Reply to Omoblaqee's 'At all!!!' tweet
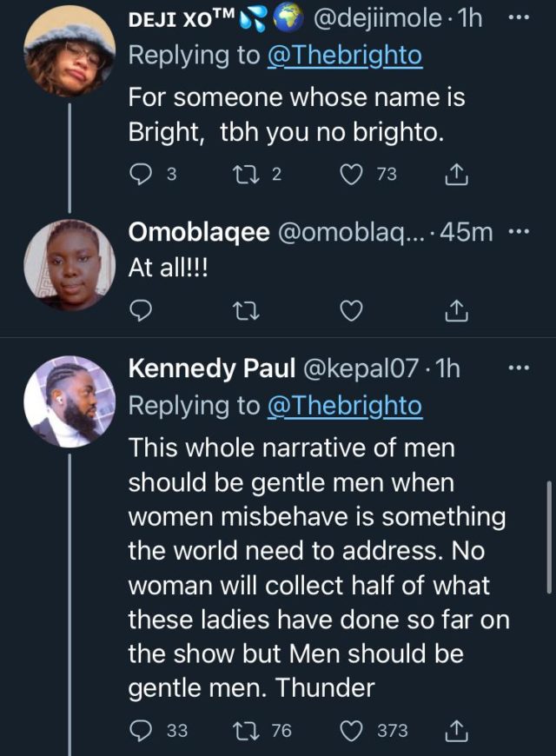 pyautogui.click(x=141, y=310)
